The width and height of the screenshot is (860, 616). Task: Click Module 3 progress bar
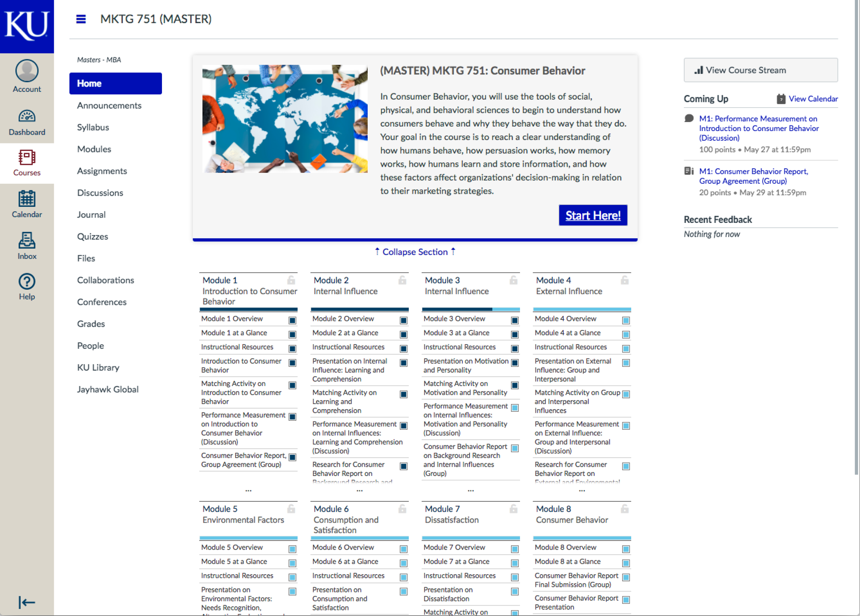(471, 309)
